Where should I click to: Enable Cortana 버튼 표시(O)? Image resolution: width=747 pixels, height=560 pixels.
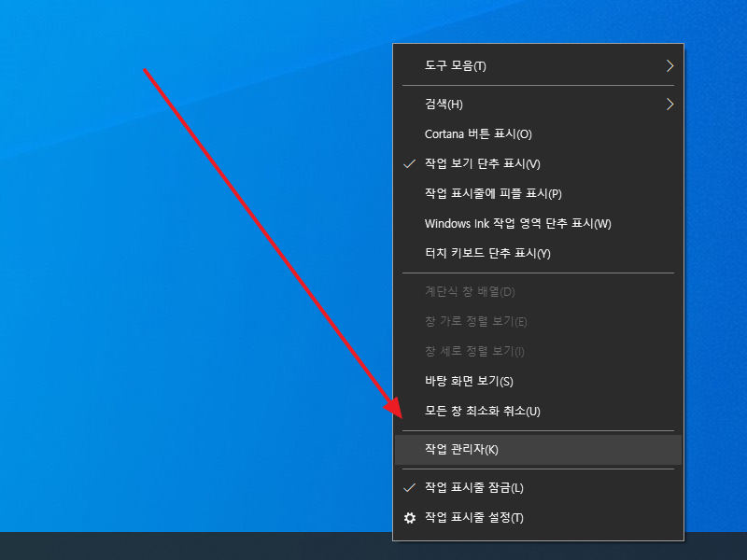pos(539,134)
